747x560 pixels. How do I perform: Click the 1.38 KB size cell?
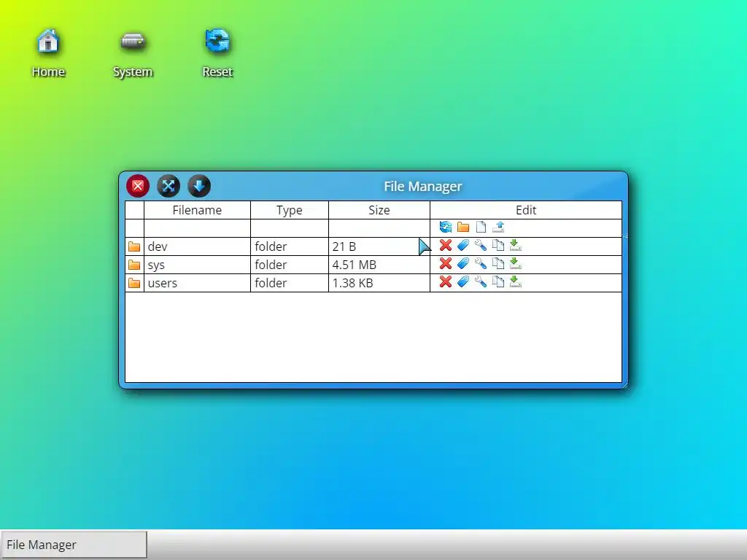coord(379,283)
